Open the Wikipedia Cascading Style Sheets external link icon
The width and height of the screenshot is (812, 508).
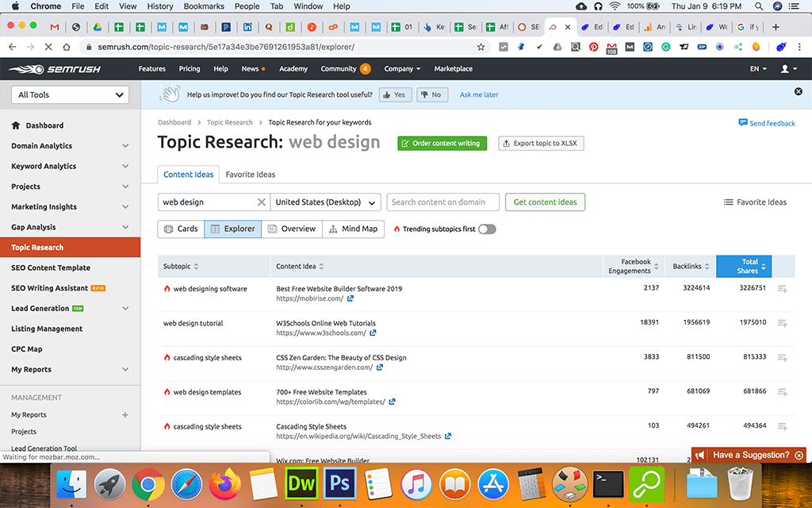(448, 437)
